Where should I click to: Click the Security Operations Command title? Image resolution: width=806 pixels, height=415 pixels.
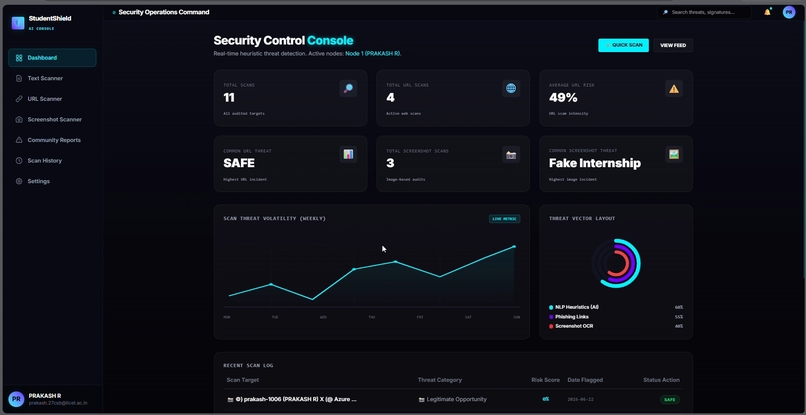click(164, 12)
